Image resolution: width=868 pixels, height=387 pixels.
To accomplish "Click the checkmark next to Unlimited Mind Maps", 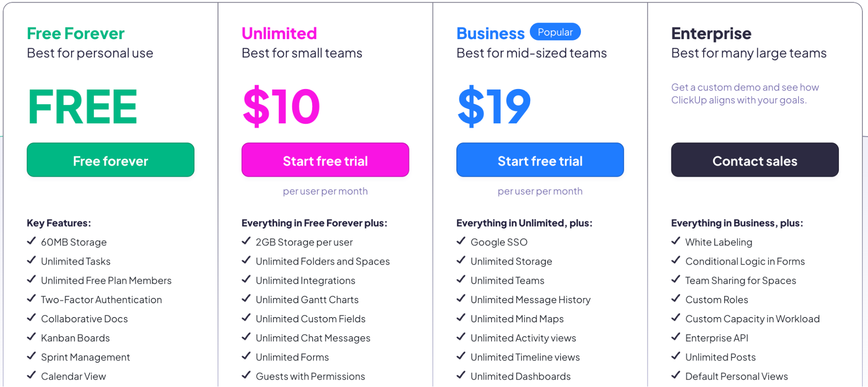I will tap(460, 318).
